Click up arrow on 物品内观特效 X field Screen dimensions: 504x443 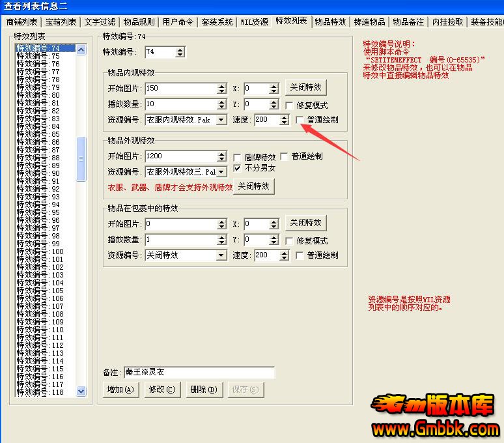pyautogui.click(x=274, y=86)
